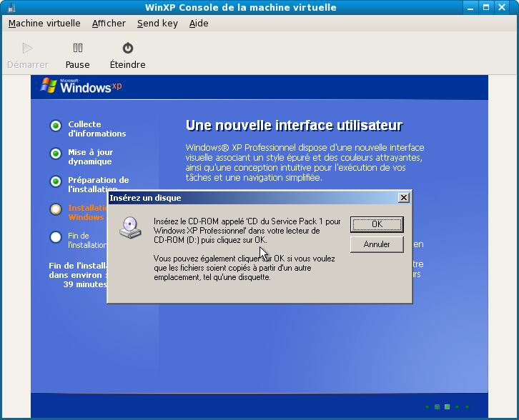Click the greyed Démarrer play icon

(x=27, y=49)
